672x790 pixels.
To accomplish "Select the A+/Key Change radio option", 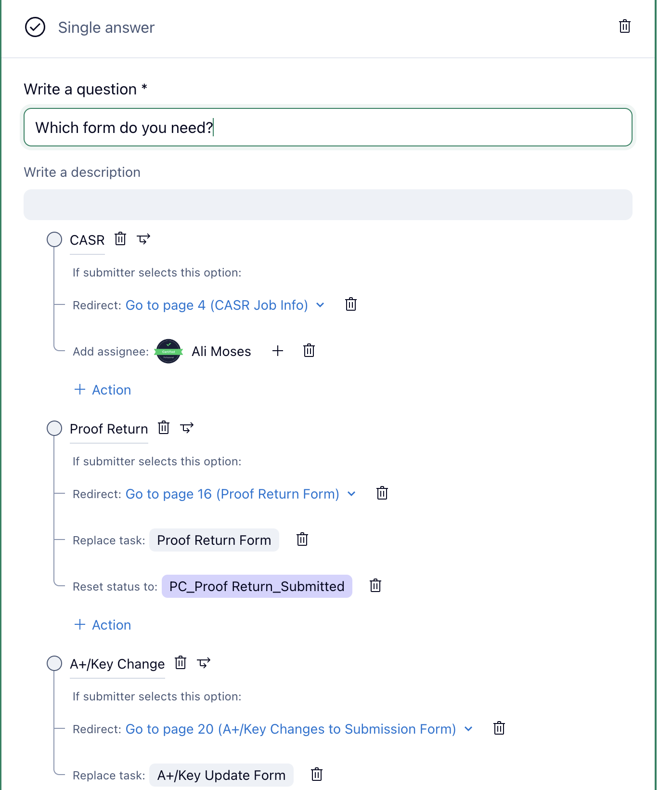I will [54, 663].
